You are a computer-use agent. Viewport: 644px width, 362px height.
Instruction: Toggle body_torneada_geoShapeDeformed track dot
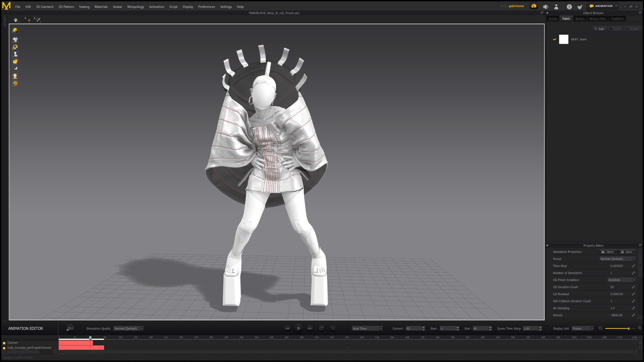(4, 348)
